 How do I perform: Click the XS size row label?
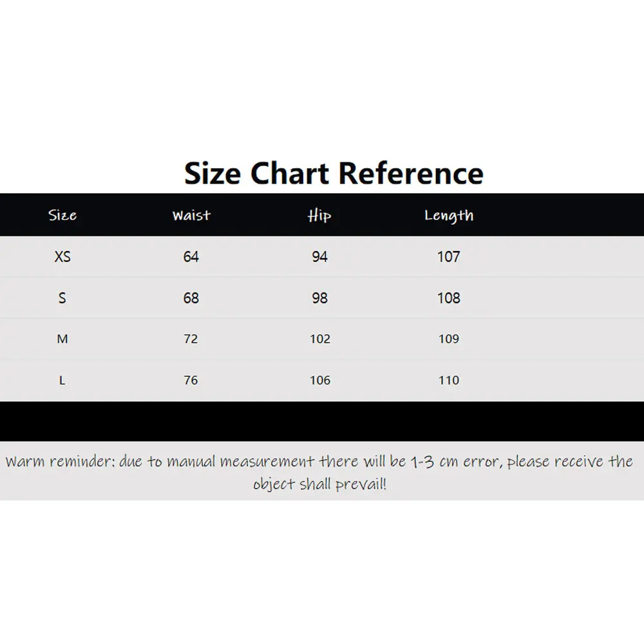(x=62, y=257)
